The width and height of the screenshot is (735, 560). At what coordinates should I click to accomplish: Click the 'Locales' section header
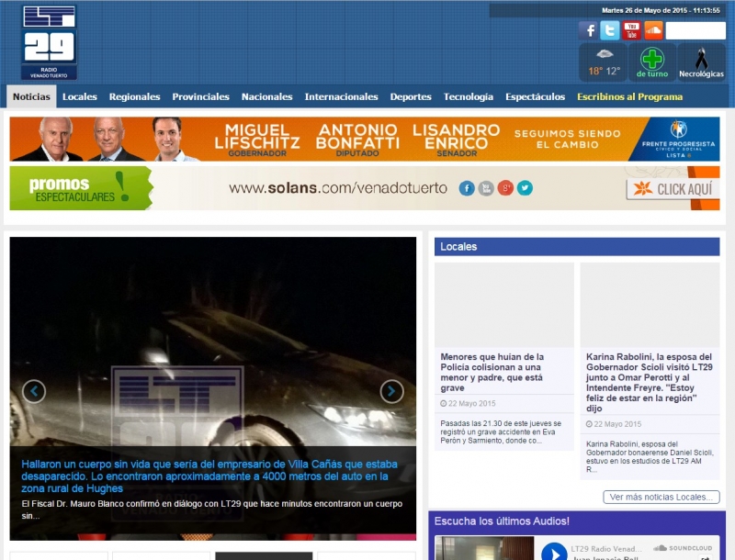pyautogui.click(x=577, y=247)
